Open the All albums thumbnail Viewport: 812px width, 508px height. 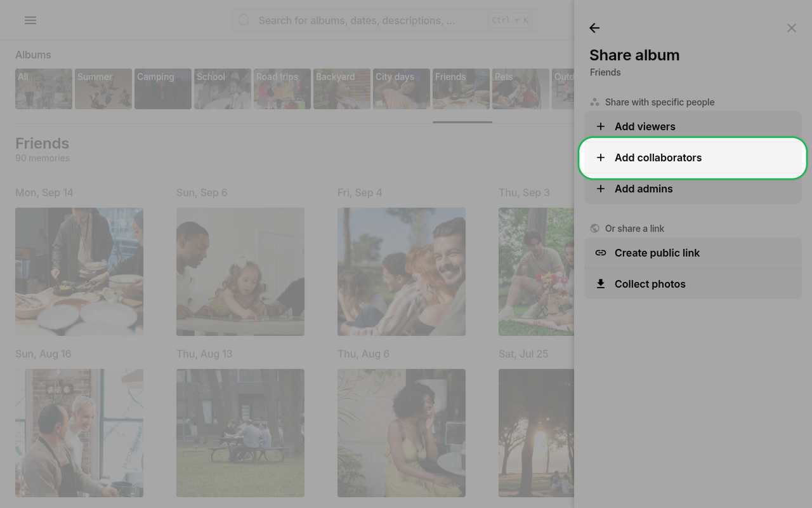[x=44, y=89]
